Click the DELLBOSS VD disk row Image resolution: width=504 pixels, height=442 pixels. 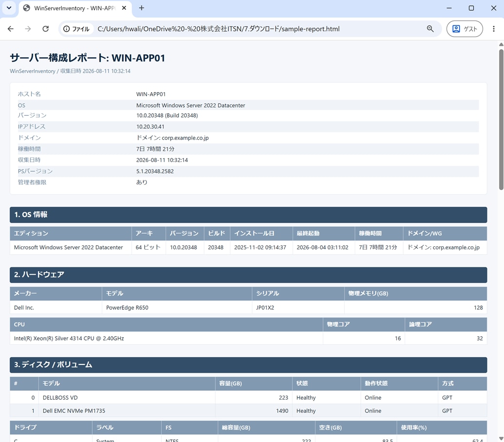(249, 398)
